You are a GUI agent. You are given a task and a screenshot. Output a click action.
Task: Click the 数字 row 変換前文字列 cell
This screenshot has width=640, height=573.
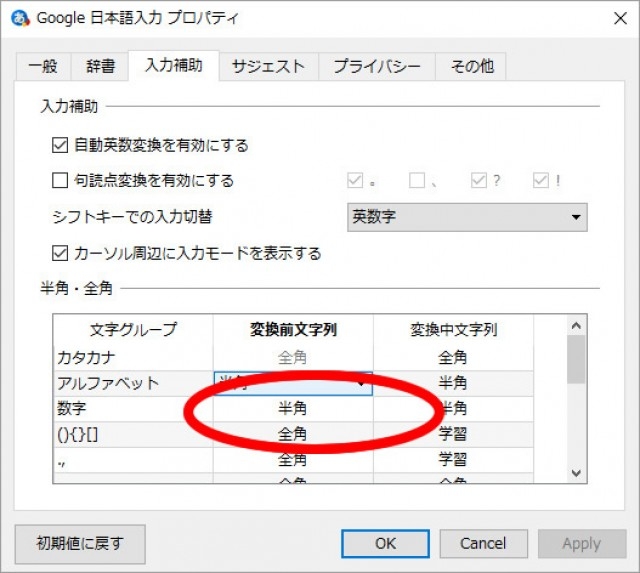(x=292, y=408)
